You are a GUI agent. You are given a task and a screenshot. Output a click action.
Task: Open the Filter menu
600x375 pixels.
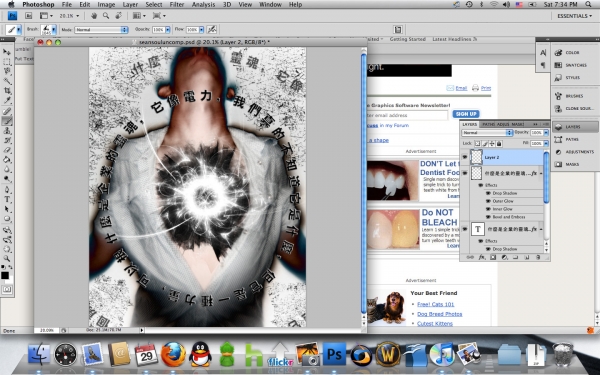(x=176, y=5)
